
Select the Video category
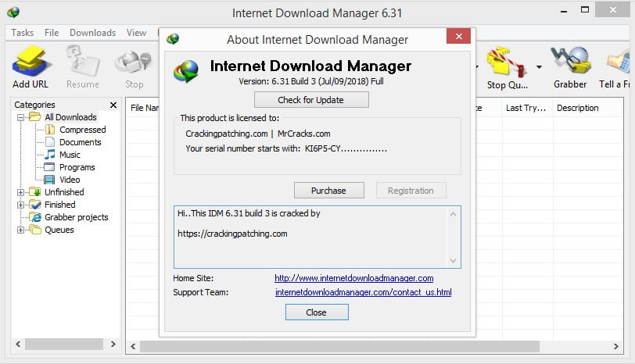pos(70,180)
